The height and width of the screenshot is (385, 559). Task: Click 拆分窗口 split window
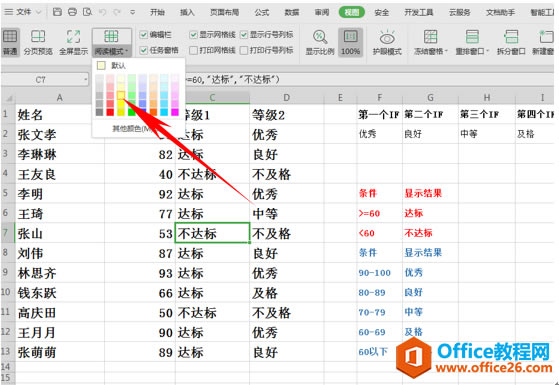click(x=511, y=42)
